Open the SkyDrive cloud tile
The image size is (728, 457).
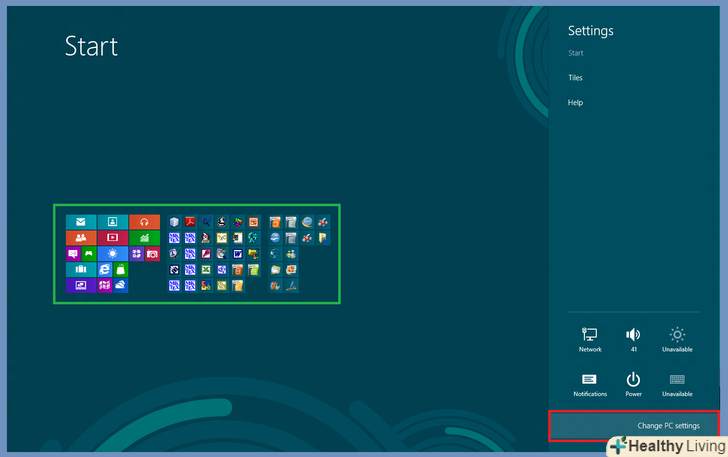[121, 286]
